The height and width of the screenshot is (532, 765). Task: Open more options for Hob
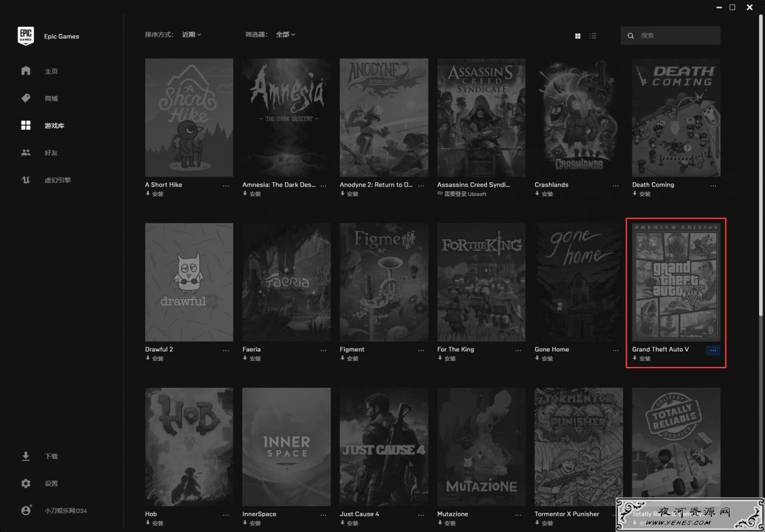coord(226,514)
